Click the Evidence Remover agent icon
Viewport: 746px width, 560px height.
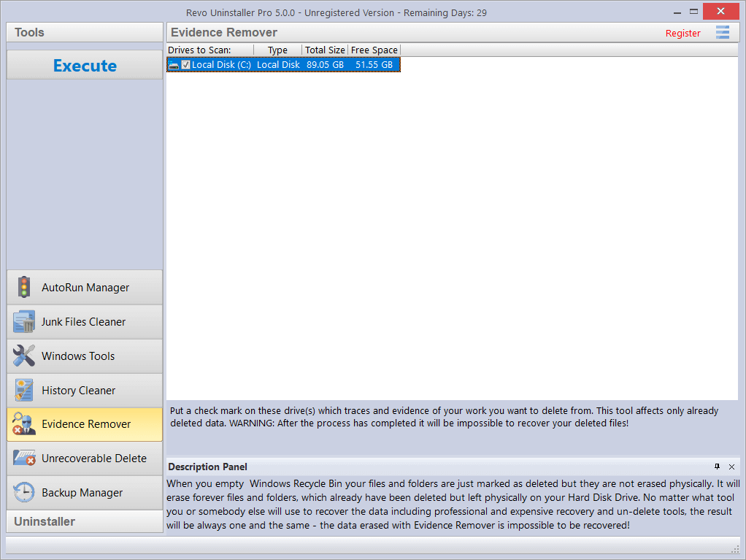pos(24,424)
